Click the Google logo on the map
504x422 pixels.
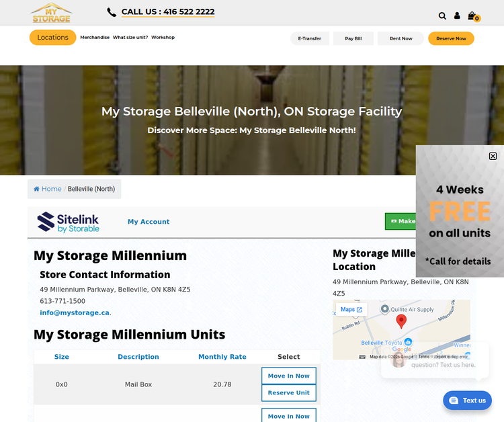pyautogui.click(x=401, y=349)
